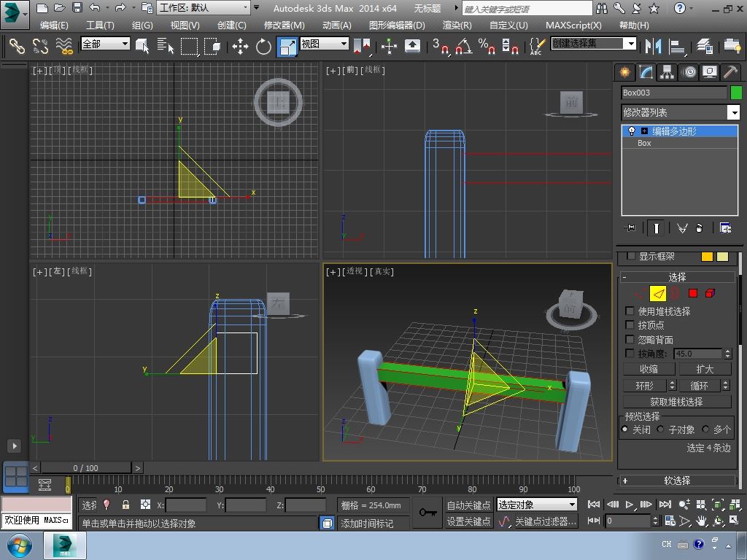Click the Select Object arrow tool

pyautogui.click(x=143, y=46)
